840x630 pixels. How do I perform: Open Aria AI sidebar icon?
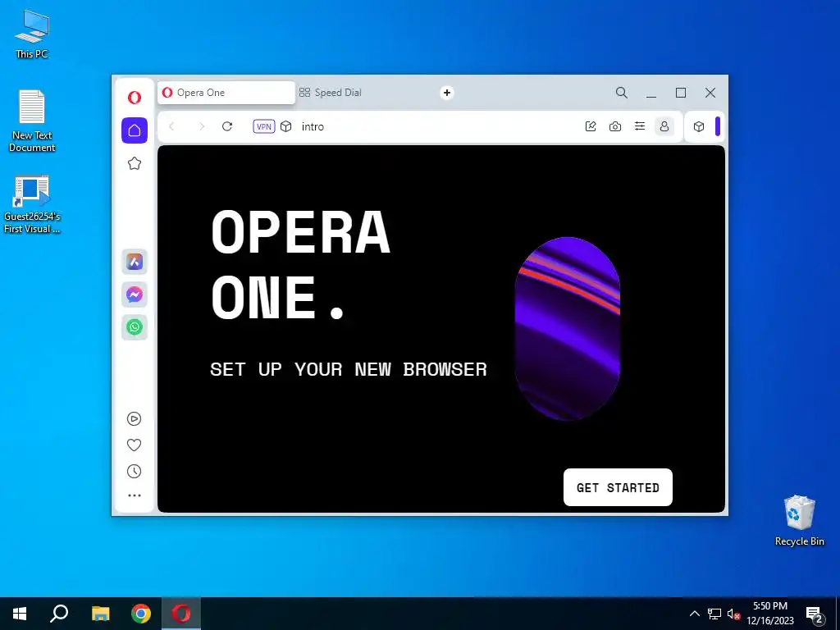[135, 262]
